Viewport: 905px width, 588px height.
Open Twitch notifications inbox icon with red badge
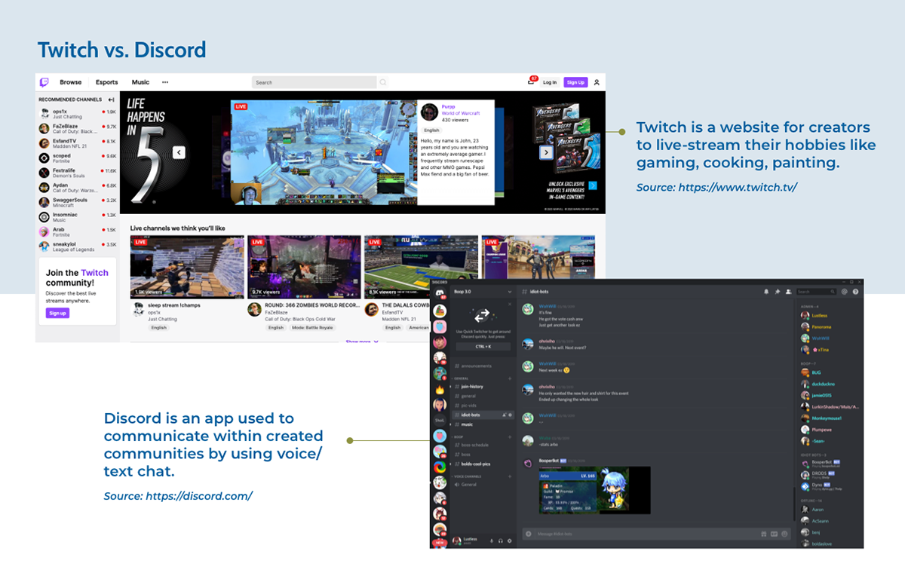(x=532, y=81)
